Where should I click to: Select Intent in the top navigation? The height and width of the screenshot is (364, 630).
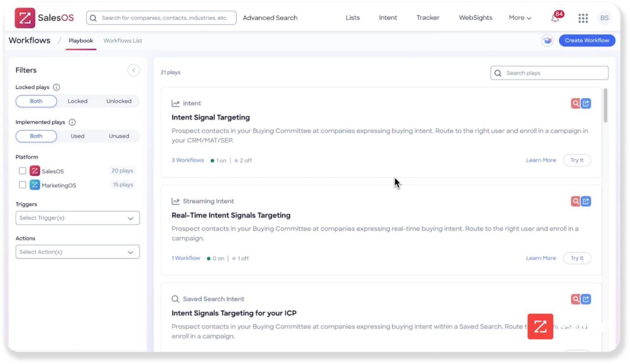[x=388, y=18]
